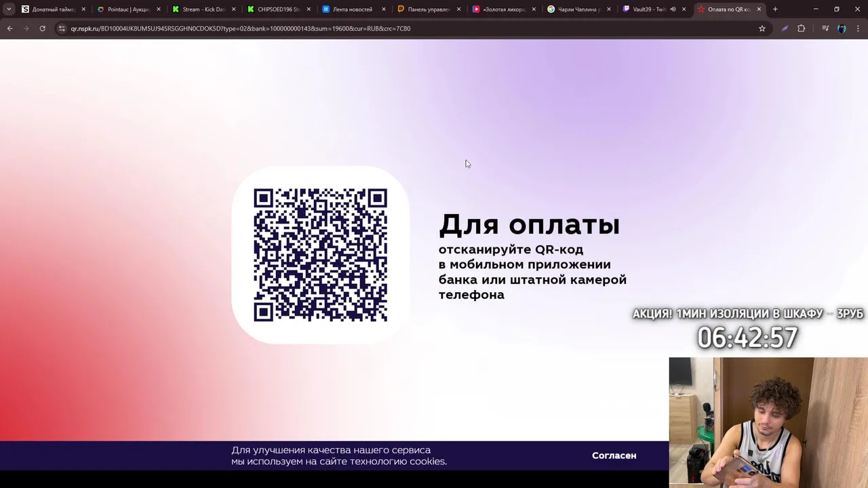
Task: Click the отсканируйте QR-код instruction text
Action: (532, 272)
